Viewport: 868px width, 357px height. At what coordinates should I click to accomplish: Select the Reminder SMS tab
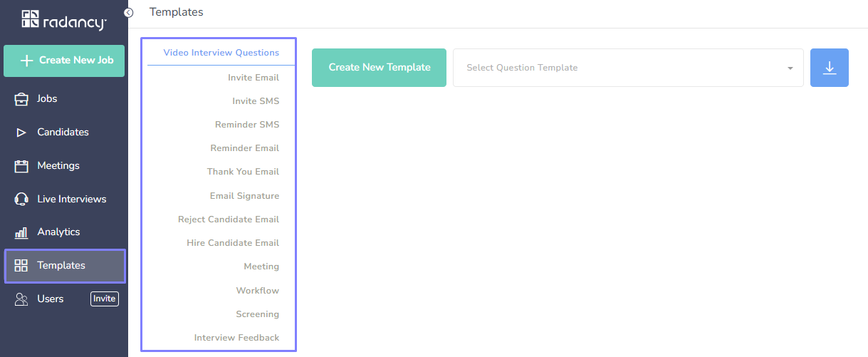coord(246,125)
